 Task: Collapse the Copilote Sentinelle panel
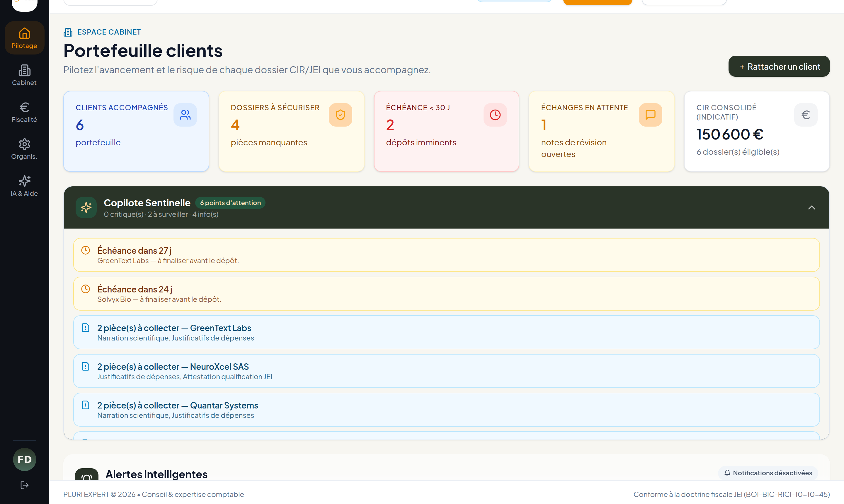(x=811, y=207)
